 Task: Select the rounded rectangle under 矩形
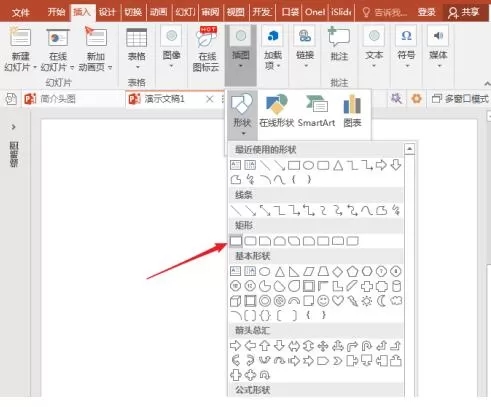pos(250,241)
